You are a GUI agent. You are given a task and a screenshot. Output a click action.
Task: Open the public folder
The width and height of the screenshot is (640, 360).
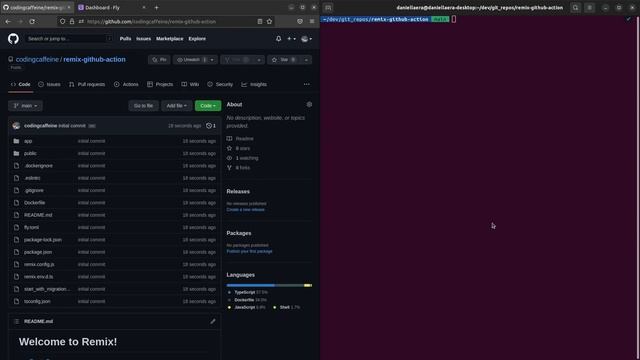click(30, 153)
